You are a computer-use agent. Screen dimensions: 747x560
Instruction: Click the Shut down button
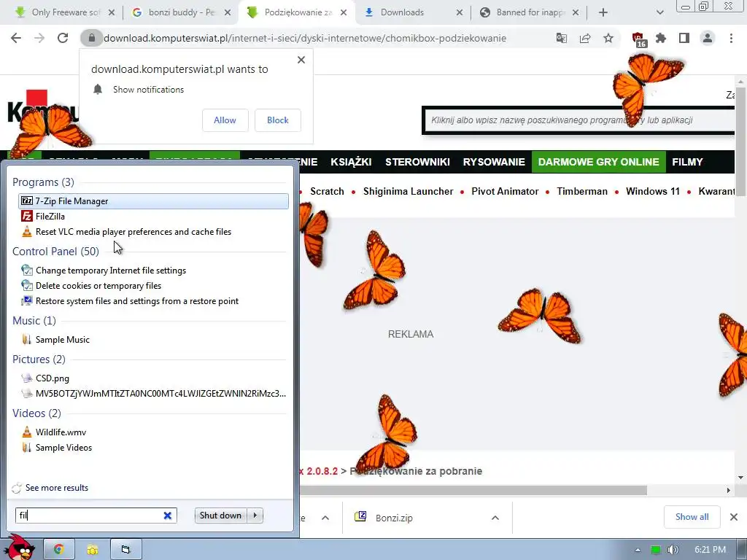tap(220, 516)
